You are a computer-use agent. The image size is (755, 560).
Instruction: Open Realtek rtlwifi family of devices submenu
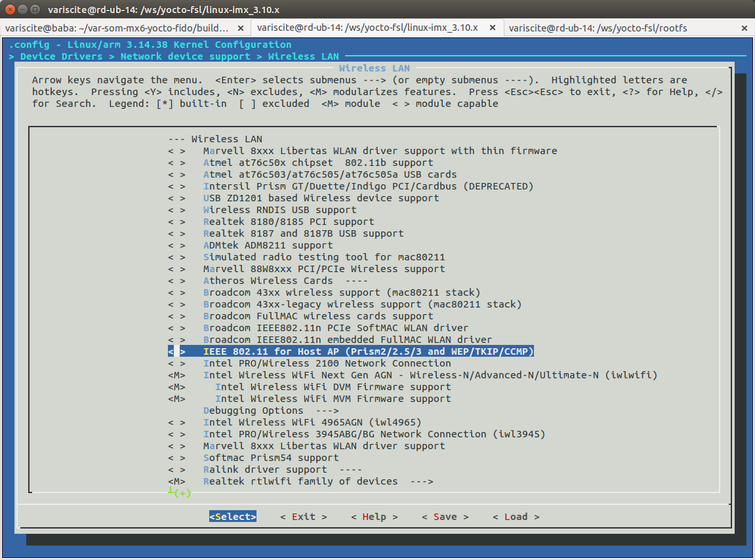click(x=318, y=481)
